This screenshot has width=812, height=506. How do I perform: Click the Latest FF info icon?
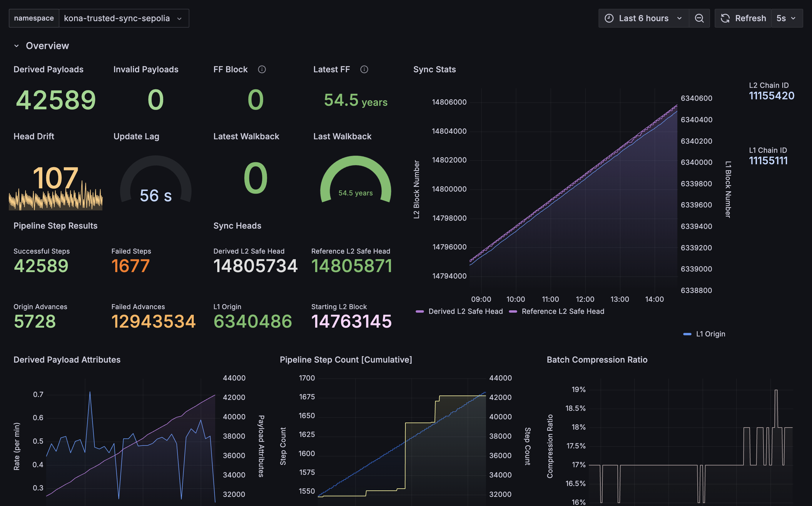[x=364, y=69]
